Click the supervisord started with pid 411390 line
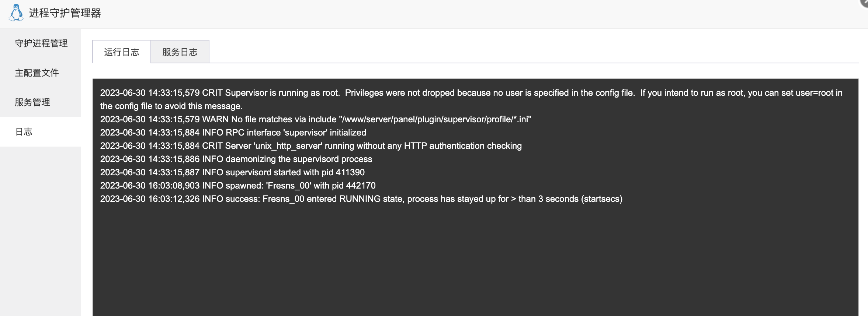This screenshot has width=868, height=316. (232, 172)
